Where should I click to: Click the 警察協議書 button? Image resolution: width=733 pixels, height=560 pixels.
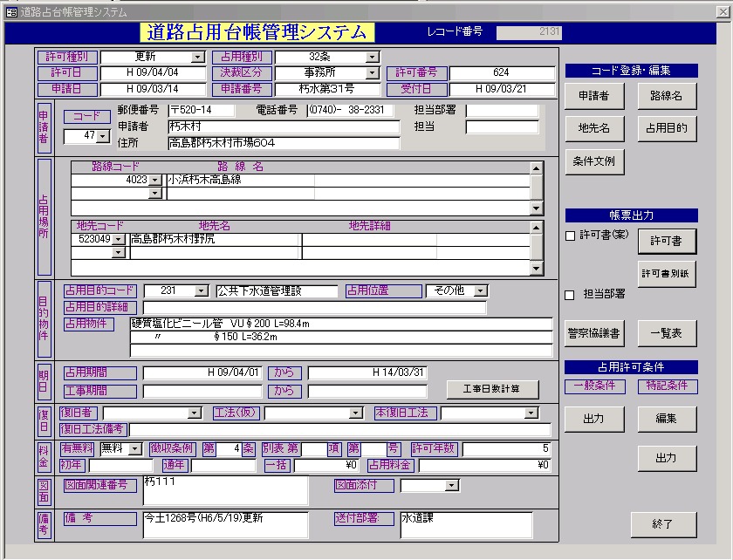point(593,332)
